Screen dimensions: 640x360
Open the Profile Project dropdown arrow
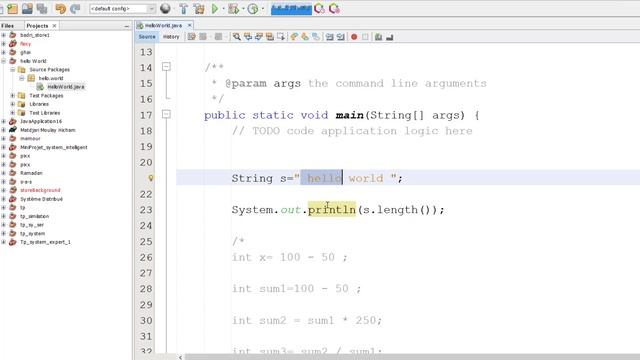(262, 9)
